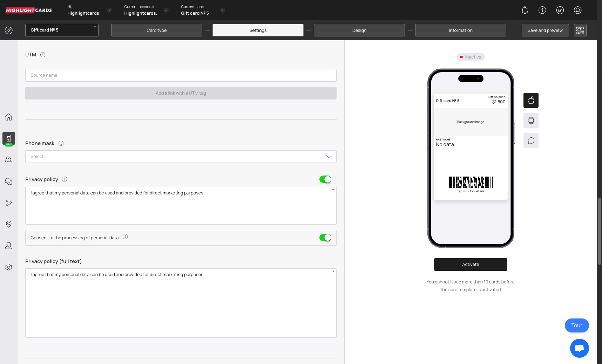Open the Home icon in sidebar

click(9, 117)
